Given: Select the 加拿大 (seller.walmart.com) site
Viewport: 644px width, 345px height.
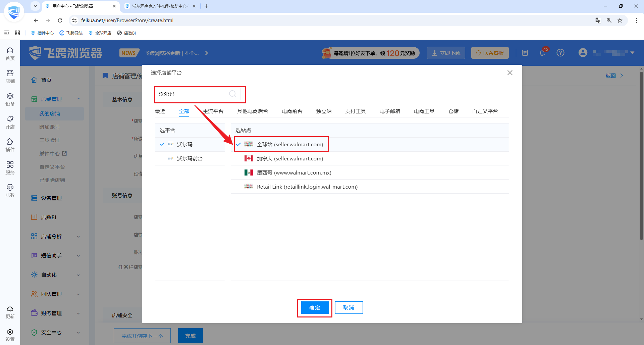Looking at the screenshot, I should 370,158.
